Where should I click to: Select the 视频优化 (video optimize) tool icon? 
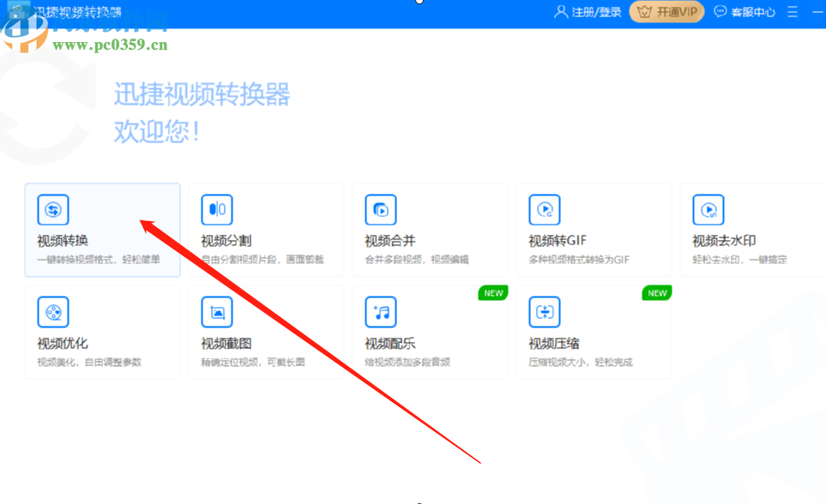52,311
